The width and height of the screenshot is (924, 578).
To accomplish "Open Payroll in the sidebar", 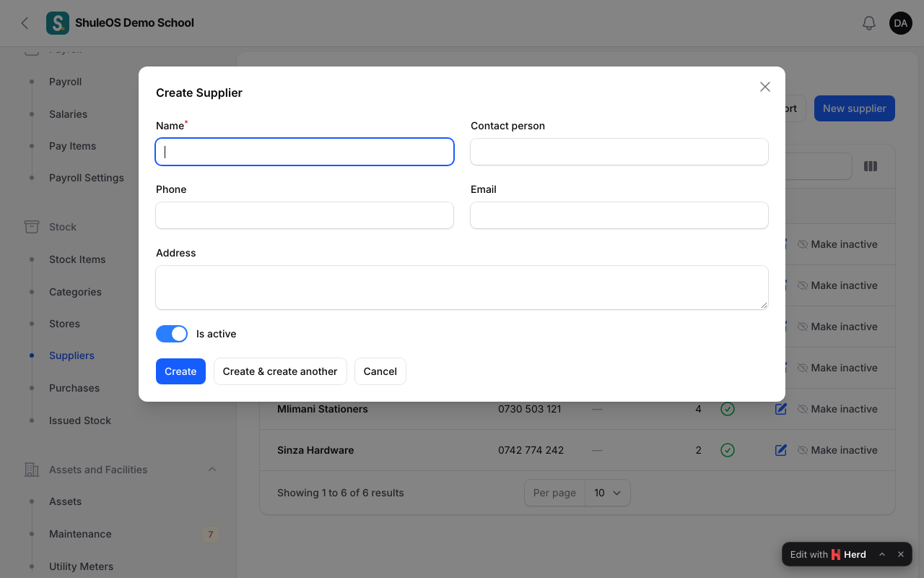I will (x=65, y=82).
